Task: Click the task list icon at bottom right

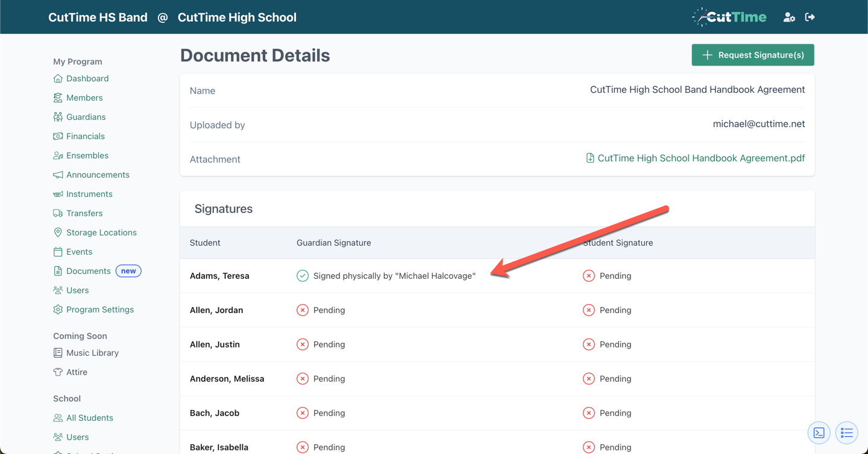Action: pyautogui.click(x=846, y=432)
